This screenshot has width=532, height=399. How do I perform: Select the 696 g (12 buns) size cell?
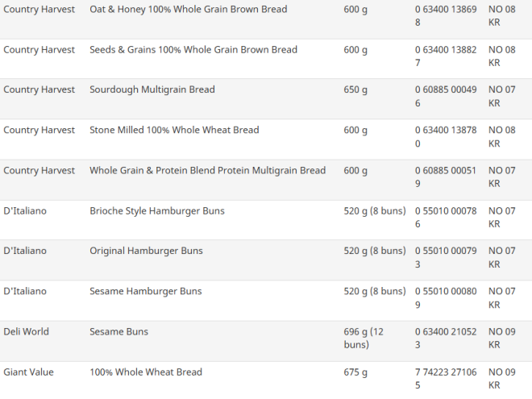pyautogui.click(x=364, y=338)
